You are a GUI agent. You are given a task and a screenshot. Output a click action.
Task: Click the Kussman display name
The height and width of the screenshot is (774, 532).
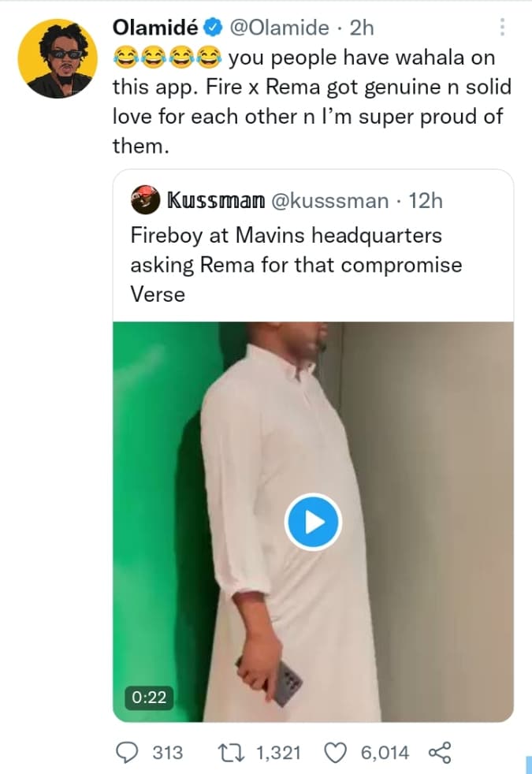214,200
